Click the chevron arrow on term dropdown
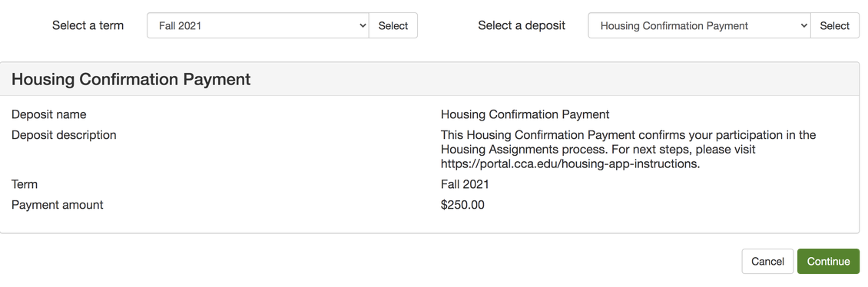The width and height of the screenshot is (868, 287). [363, 25]
